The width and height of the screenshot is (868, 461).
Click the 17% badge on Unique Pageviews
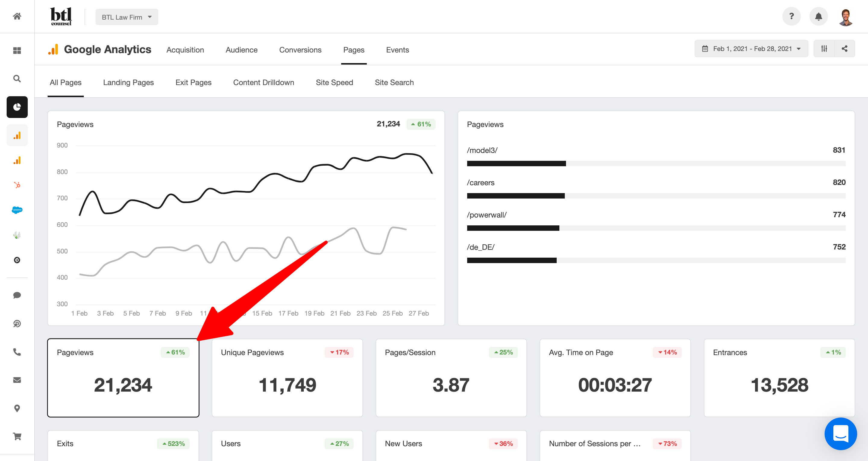click(339, 352)
